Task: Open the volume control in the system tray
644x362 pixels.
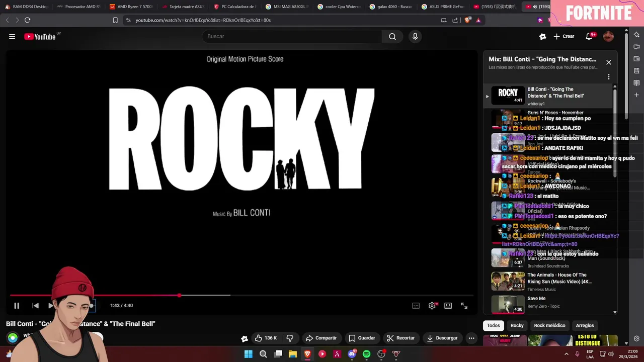Action: pyautogui.click(x=611, y=354)
